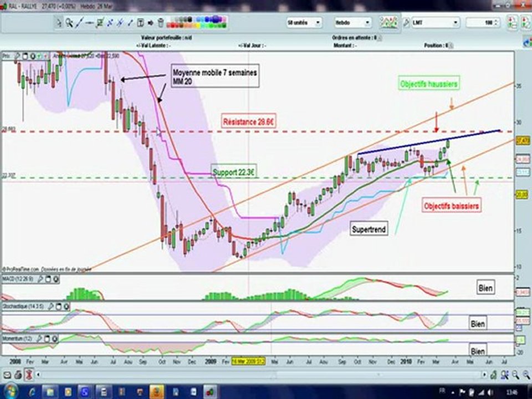Click the Momentum panel round icon
This screenshot has width=532, height=399.
tap(55, 338)
